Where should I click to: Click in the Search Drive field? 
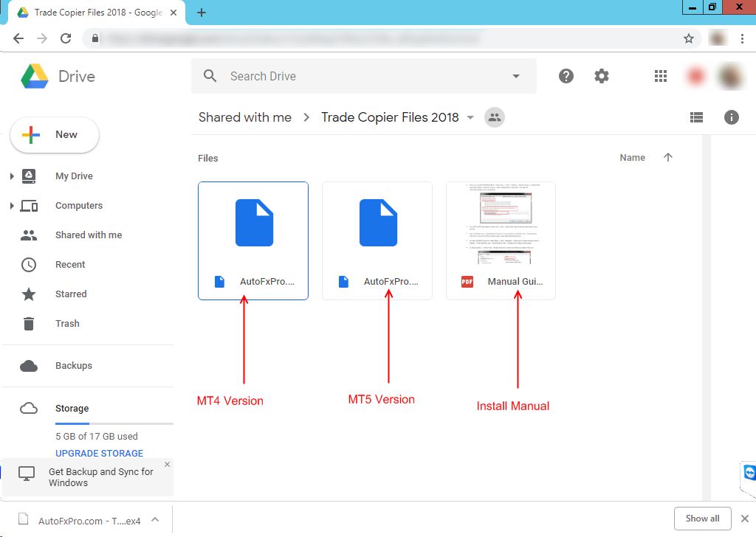tap(362, 76)
